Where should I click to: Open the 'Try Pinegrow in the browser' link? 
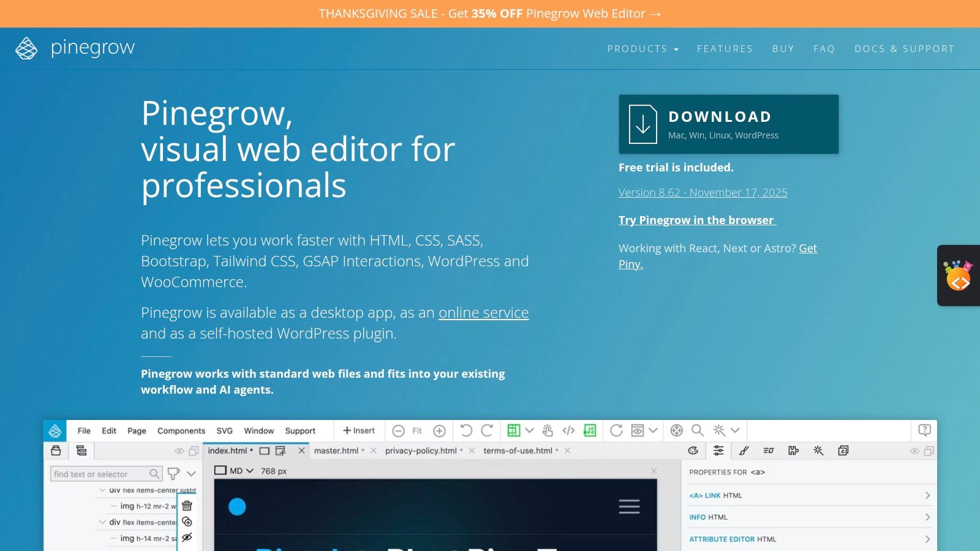[698, 220]
